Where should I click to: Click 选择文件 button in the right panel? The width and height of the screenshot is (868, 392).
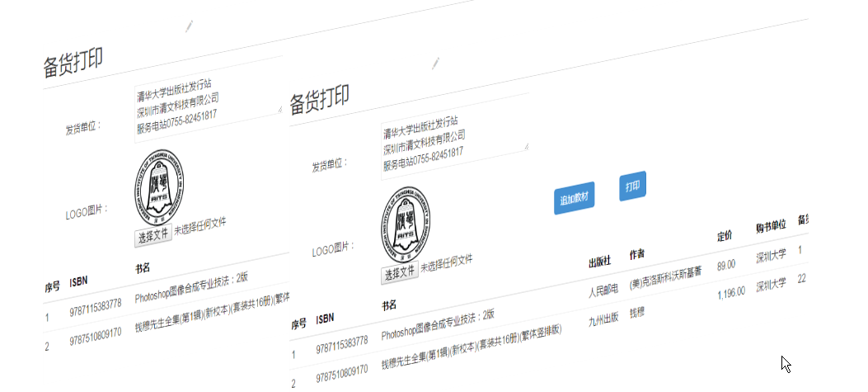coord(399,272)
